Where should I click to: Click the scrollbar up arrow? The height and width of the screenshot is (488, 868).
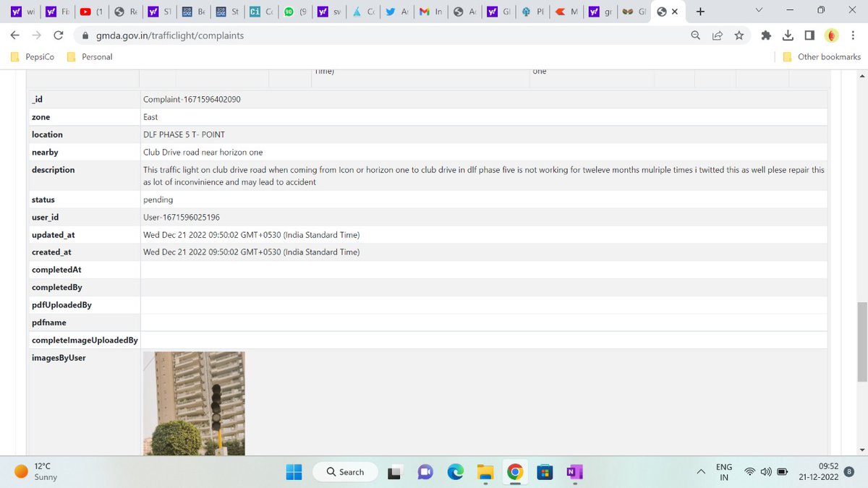coord(861,76)
